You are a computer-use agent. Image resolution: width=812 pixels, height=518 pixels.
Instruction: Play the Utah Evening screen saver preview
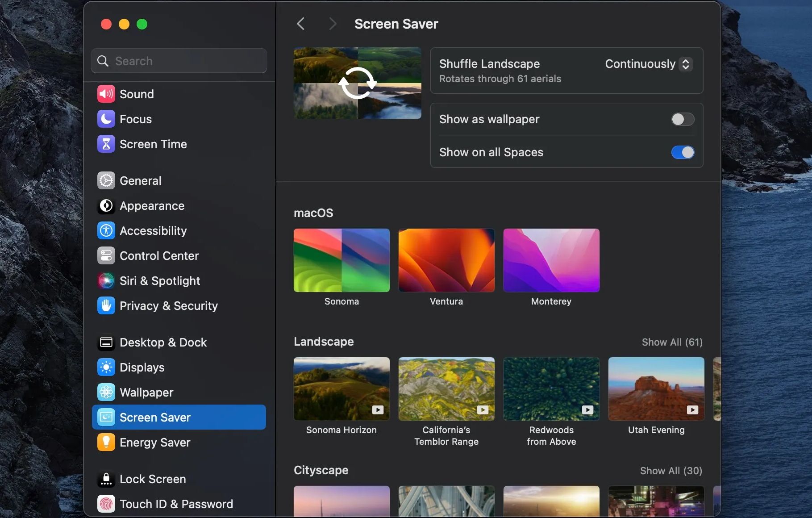pyautogui.click(x=692, y=409)
